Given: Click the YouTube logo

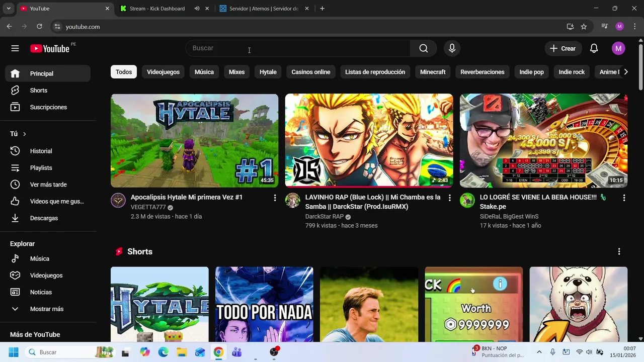Looking at the screenshot, I should [49, 48].
